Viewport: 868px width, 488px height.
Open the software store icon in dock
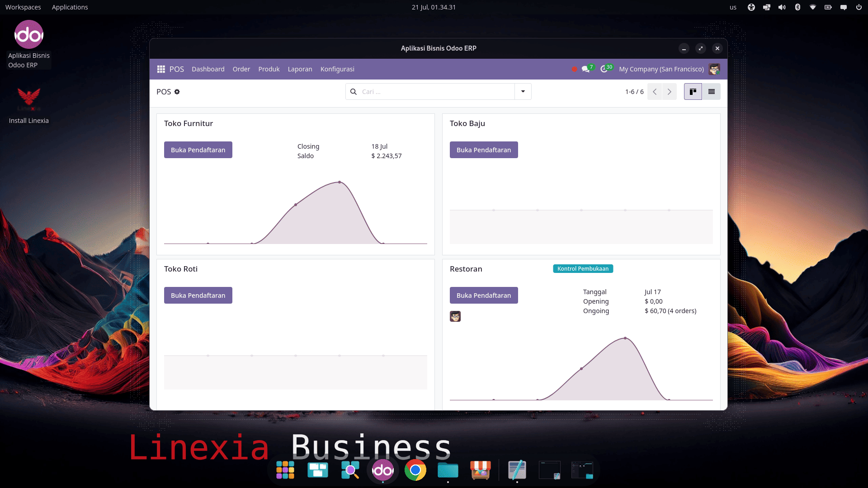tap(481, 470)
